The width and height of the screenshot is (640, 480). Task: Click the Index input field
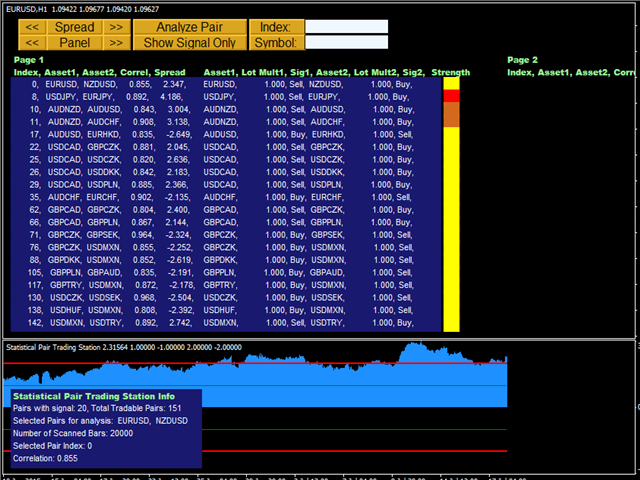click(345, 27)
